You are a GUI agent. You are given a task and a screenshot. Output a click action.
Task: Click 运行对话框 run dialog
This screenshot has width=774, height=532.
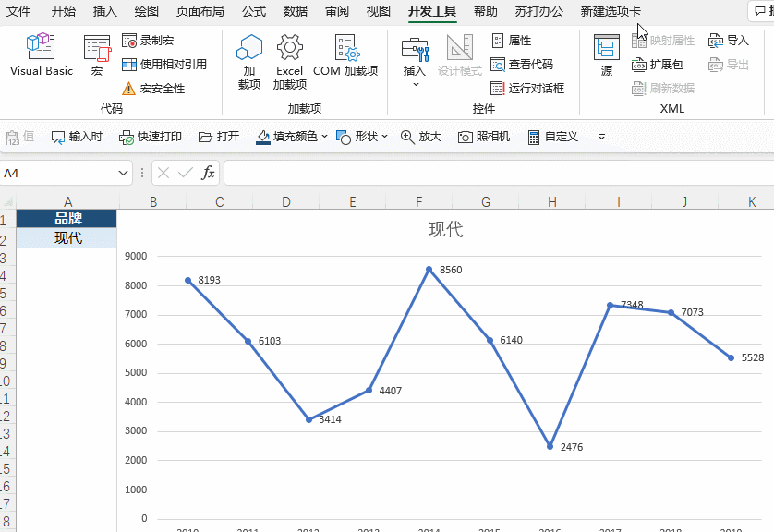527,89
